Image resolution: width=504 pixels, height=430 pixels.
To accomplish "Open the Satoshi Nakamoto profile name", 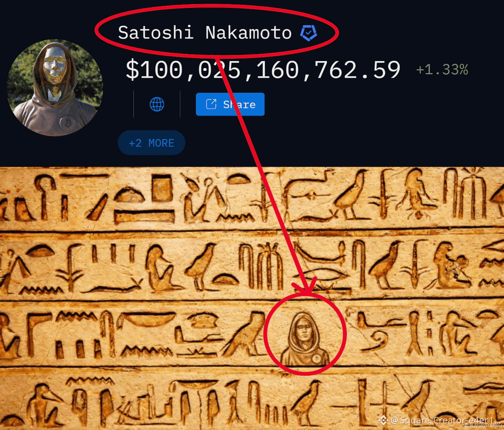I will [x=205, y=33].
